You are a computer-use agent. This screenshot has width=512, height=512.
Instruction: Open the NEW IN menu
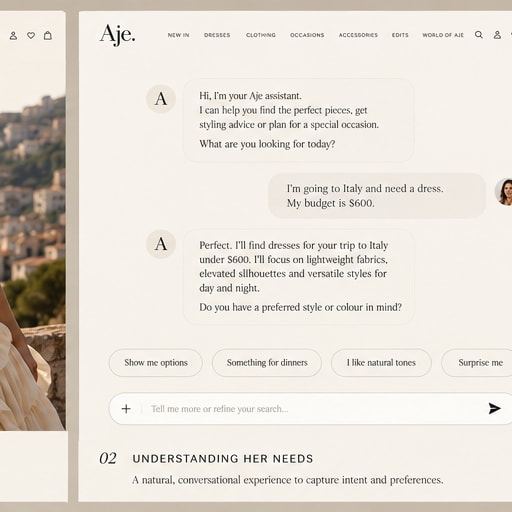(178, 35)
